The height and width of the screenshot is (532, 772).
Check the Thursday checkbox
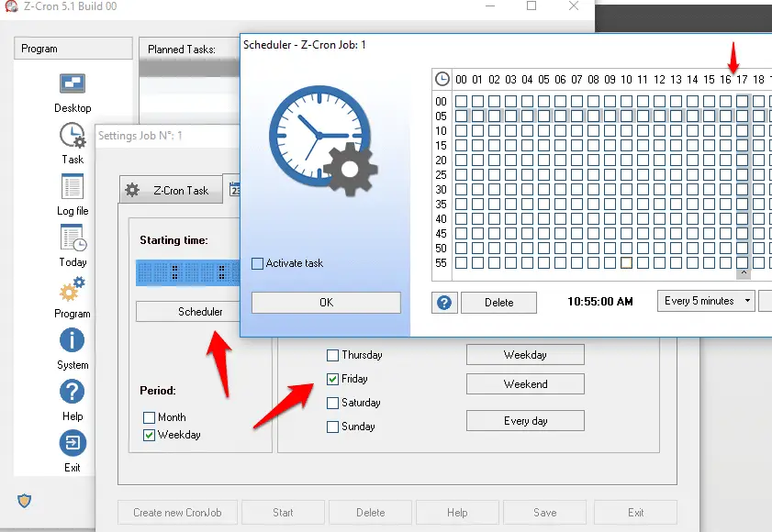pos(333,355)
